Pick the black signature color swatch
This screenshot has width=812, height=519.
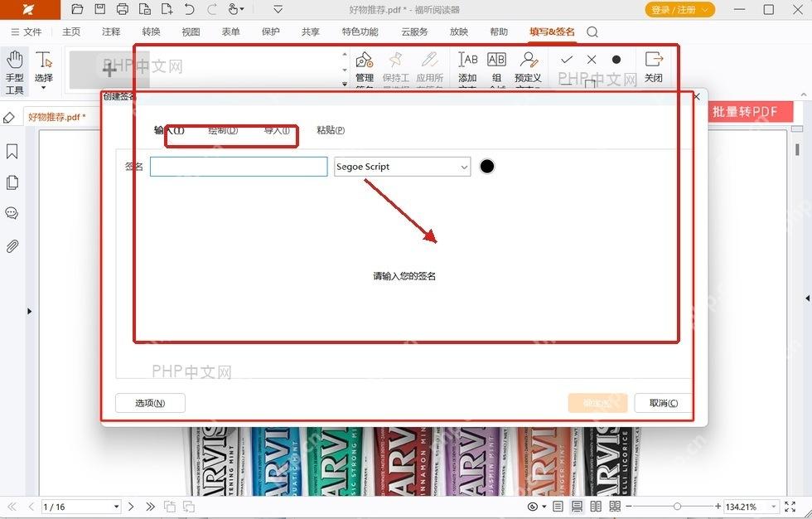(487, 167)
